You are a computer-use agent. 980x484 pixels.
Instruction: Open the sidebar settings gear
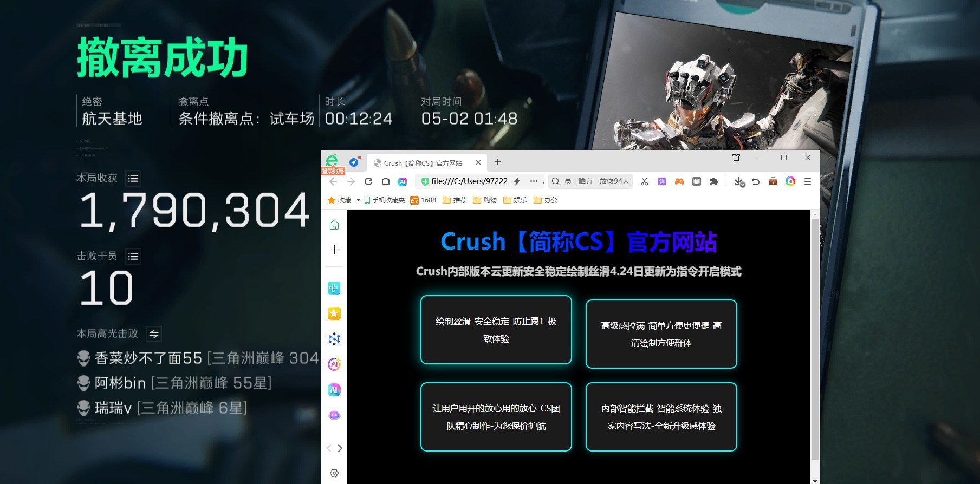click(x=334, y=473)
